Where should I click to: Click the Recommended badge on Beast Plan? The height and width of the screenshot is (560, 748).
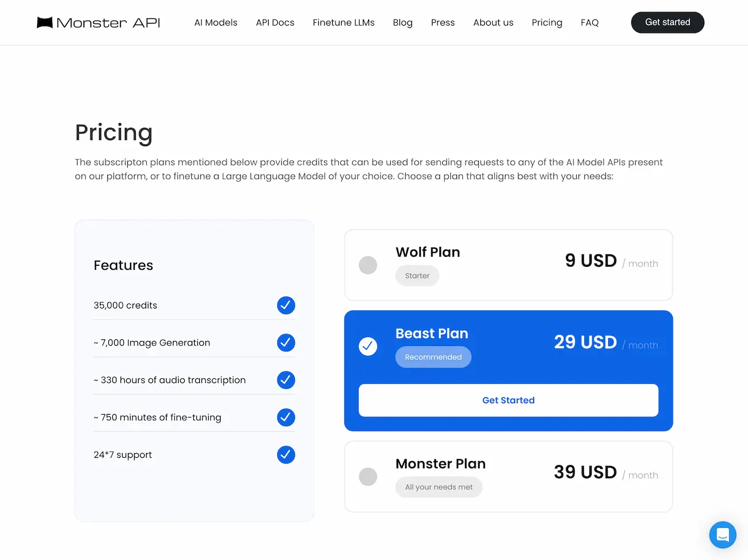(x=433, y=357)
